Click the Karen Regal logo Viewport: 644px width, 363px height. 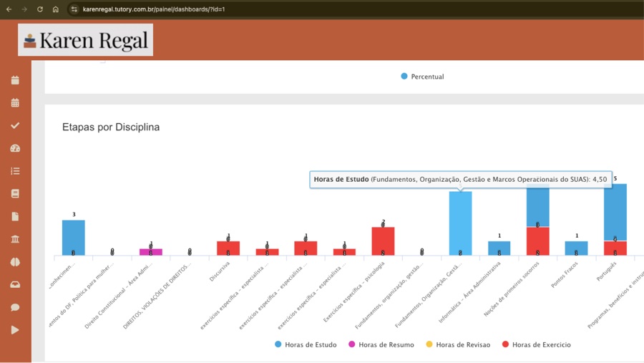pyautogui.click(x=85, y=40)
